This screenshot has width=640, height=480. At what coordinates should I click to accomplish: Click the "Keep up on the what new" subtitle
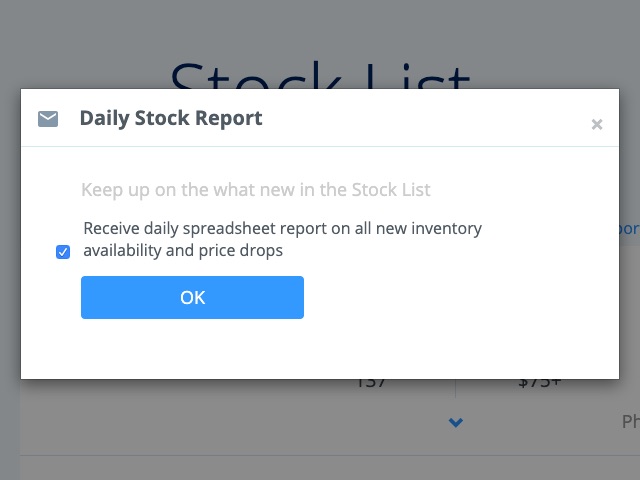[256, 189]
